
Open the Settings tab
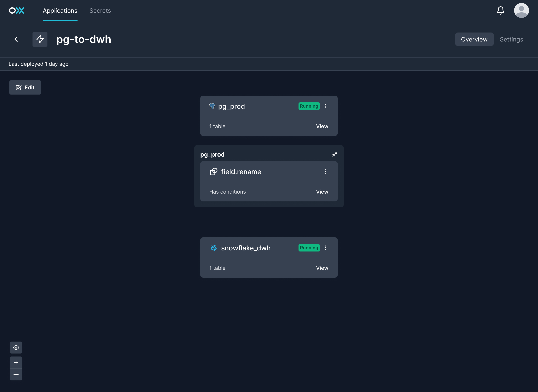pos(511,39)
